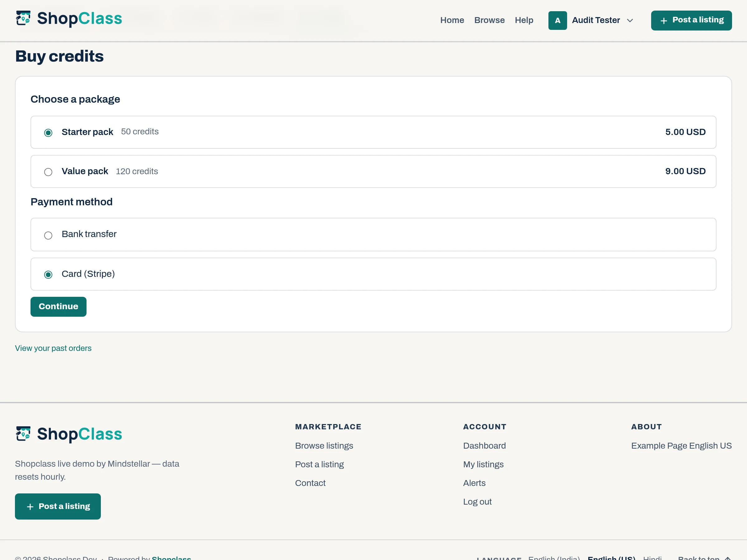Screen dimensions: 747x560
Task: Click the Buy credits heading
Action: coord(59,56)
